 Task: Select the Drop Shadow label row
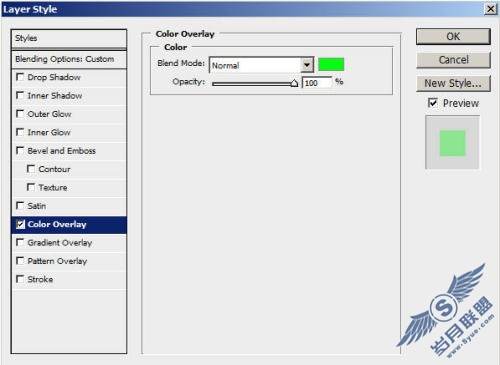69,77
